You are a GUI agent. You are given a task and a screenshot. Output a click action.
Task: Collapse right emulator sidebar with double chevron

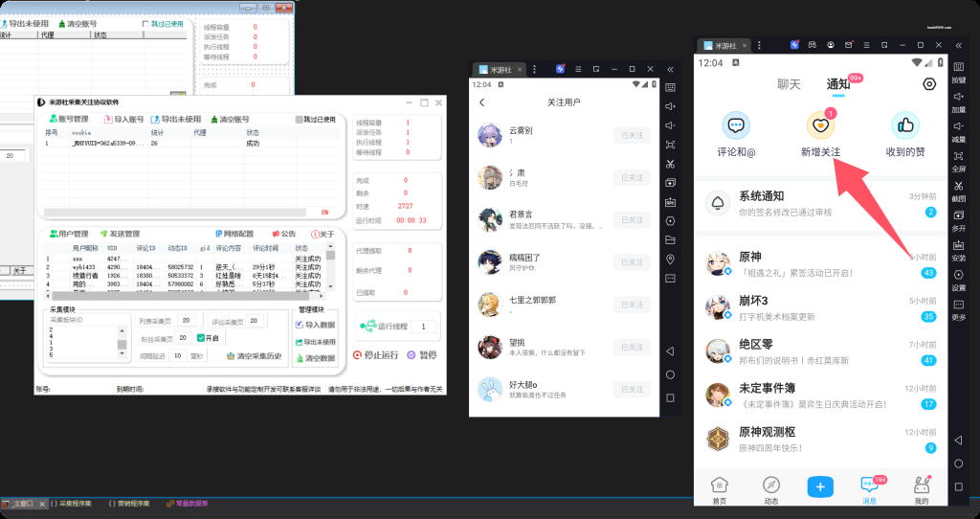(958, 45)
